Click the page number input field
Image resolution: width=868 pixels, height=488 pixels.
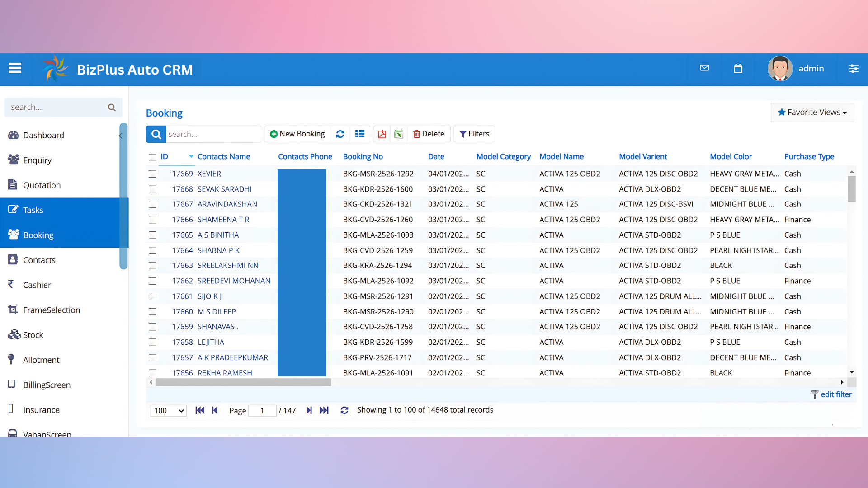coord(262,410)
